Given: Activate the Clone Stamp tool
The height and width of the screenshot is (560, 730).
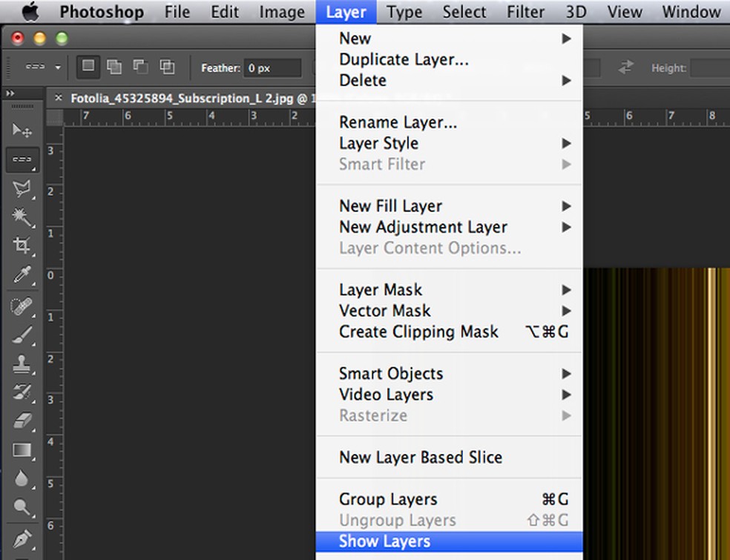Looking at the screenshot, I should click(x=22, y=363).
